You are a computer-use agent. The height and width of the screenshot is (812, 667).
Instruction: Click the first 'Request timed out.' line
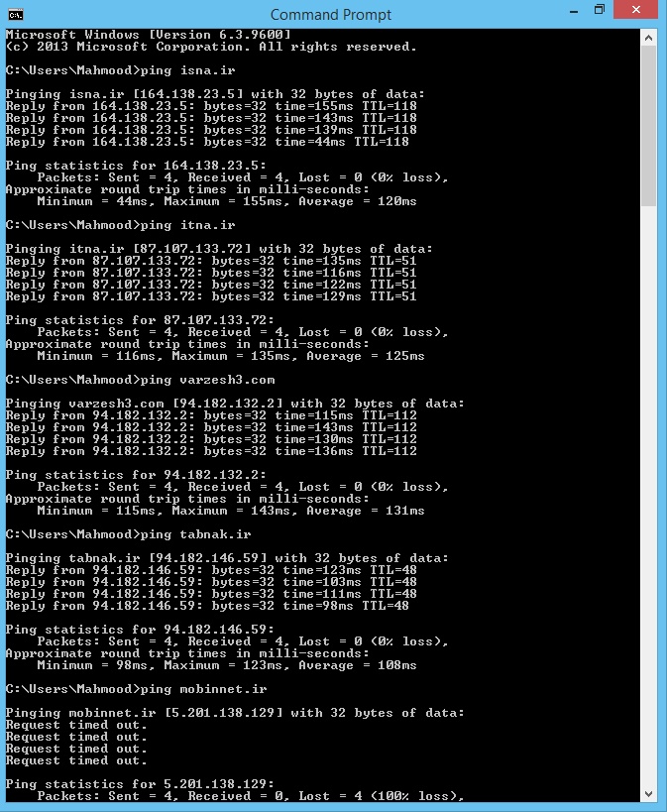[x=76, y=725]
